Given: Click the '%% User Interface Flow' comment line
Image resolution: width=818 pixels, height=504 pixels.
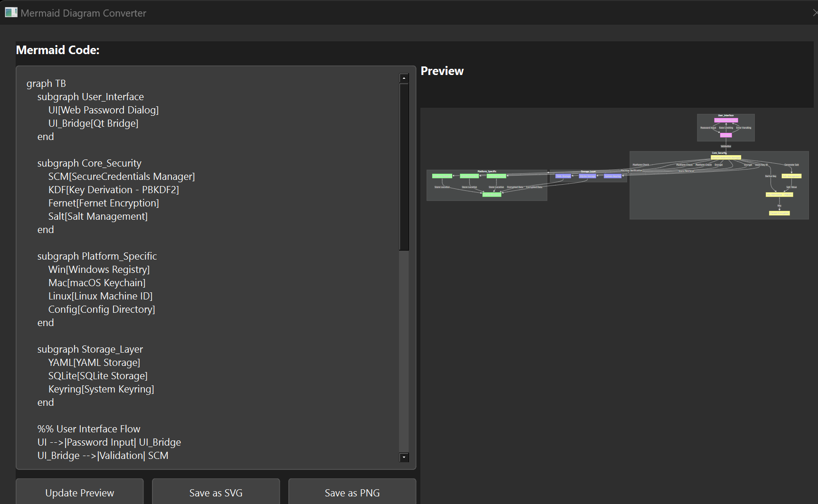Looking at the screenshot, I should (89, 429).
